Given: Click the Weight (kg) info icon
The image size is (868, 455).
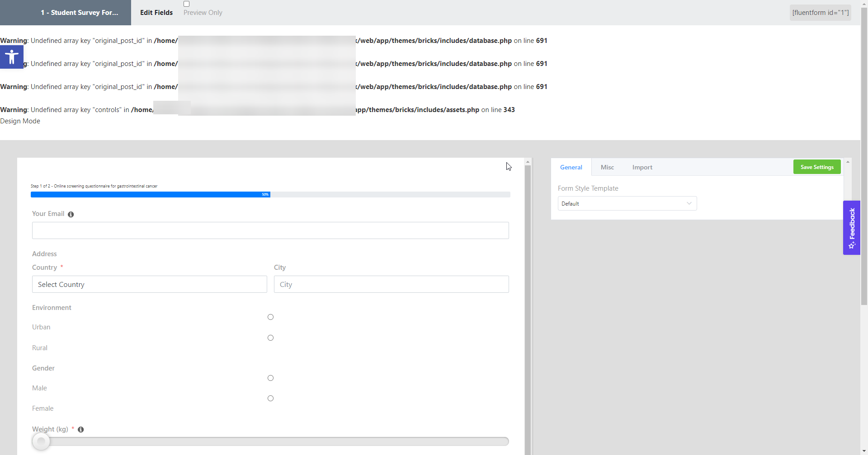Looking at the screenshot, I should tap(81, 430).
